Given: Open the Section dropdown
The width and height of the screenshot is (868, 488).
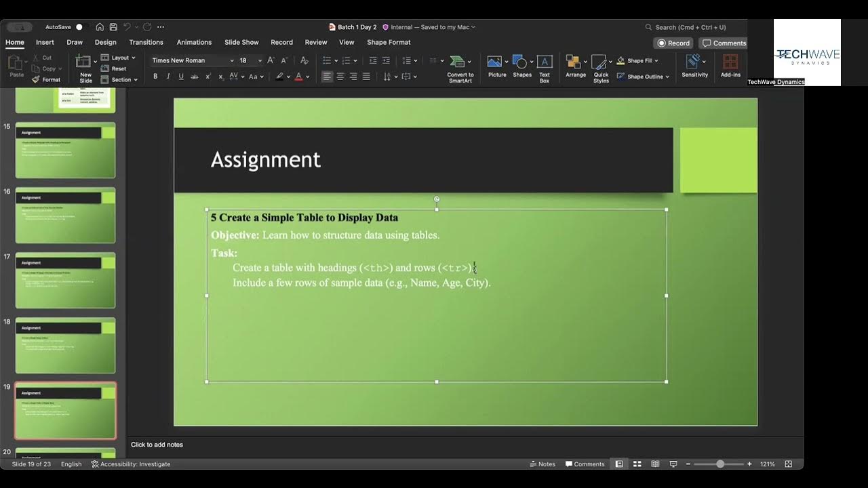Looking at the screenshot, I should pyautogui.click(x=119, y=79).
